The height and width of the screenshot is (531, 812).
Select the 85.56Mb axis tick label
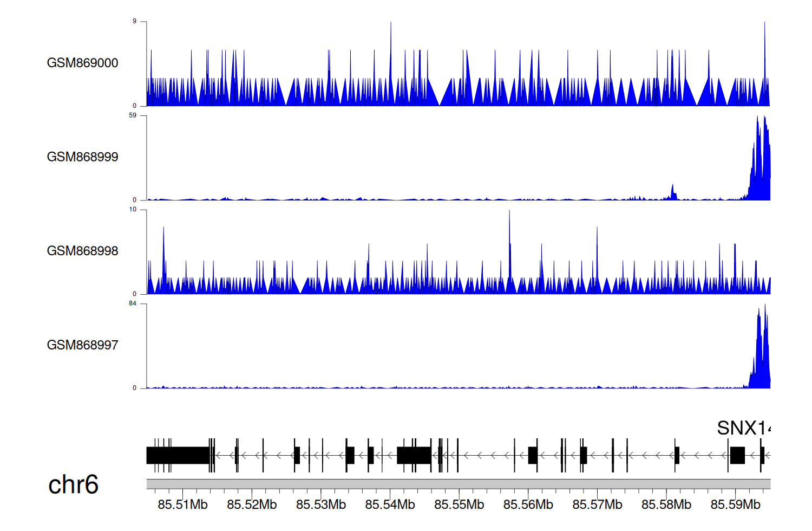click(528, 504)
